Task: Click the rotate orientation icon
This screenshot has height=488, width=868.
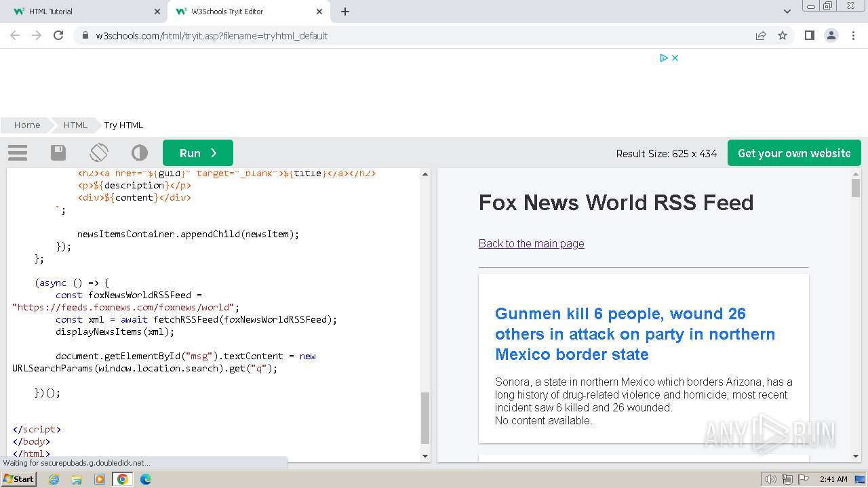Action: click(99, 152)
